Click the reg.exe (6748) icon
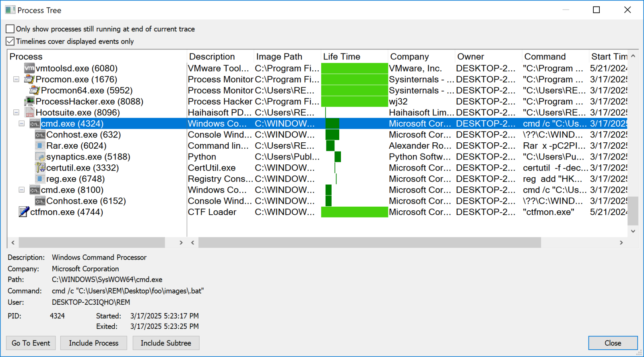The height and width of the screenshot is (357, 644). (40, 178)
